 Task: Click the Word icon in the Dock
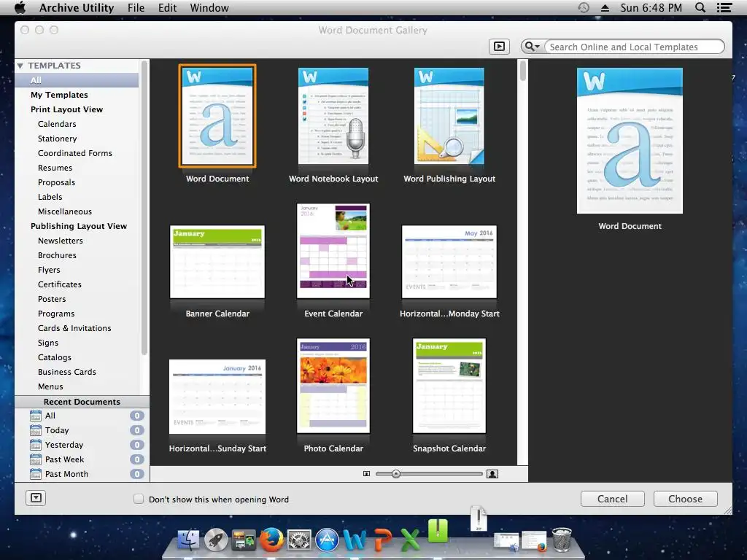coord(355,540)
